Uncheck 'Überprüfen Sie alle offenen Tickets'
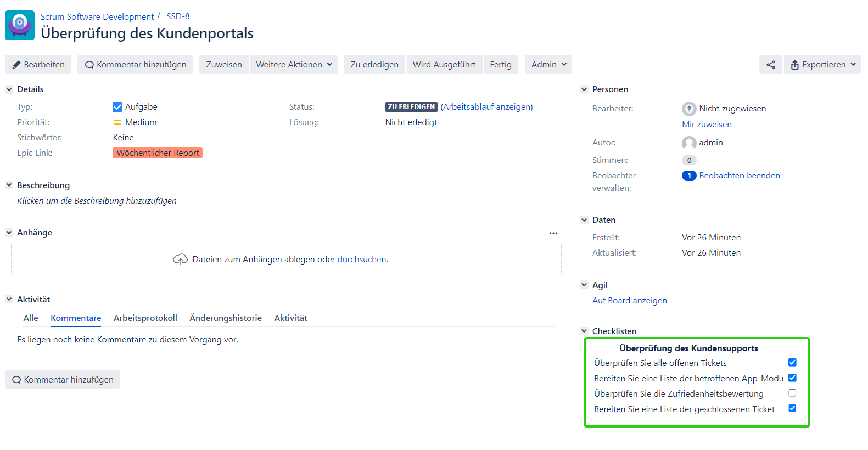Viewport: 868px width, 450px height. tap(792, 363)
